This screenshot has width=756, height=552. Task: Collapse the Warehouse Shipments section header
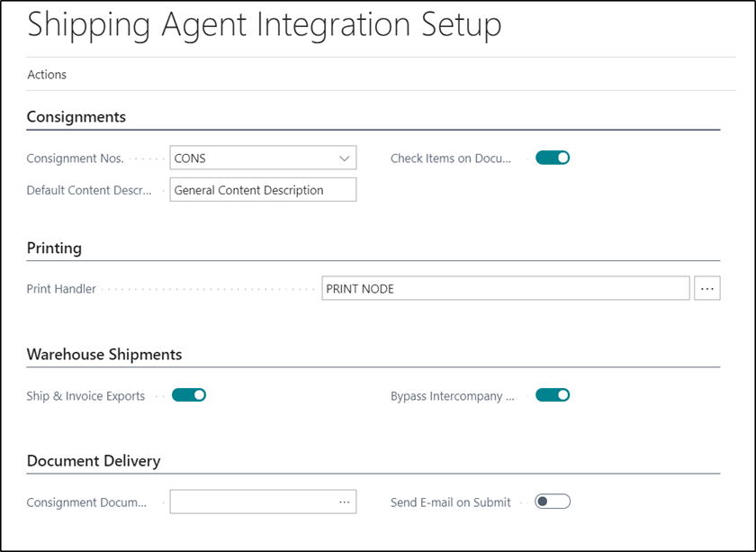pyautogui.click(x=104, y=355)
